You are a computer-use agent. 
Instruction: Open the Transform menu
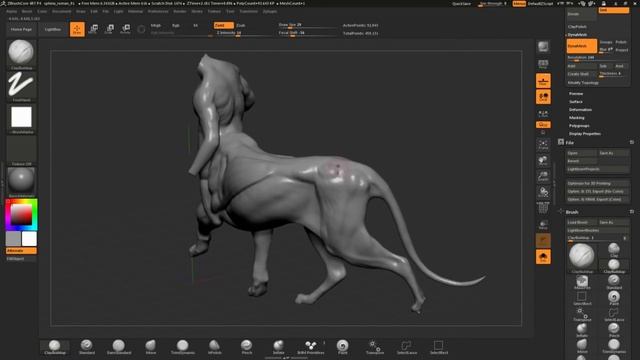tap(249, 11)
